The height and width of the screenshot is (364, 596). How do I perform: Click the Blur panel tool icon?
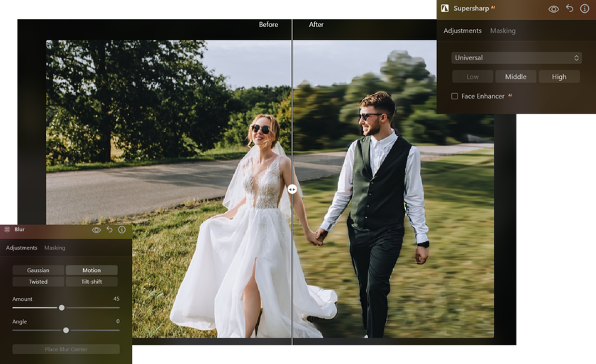(7, 229)
